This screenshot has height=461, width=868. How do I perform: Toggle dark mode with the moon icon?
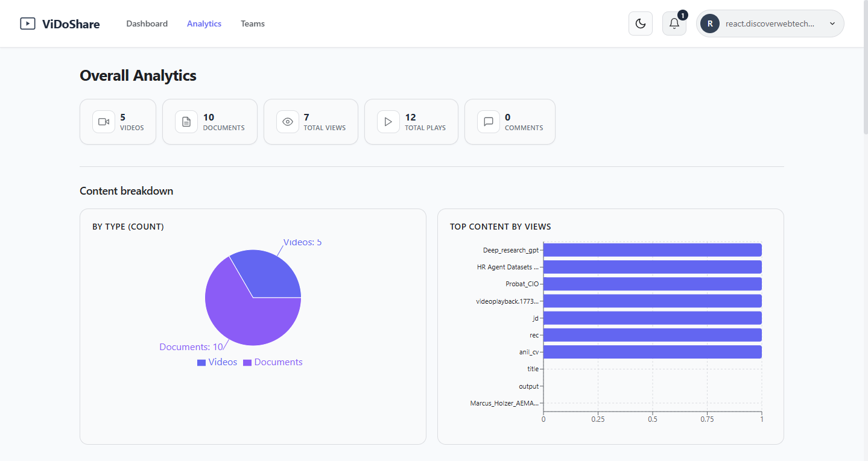coord(641,24)
